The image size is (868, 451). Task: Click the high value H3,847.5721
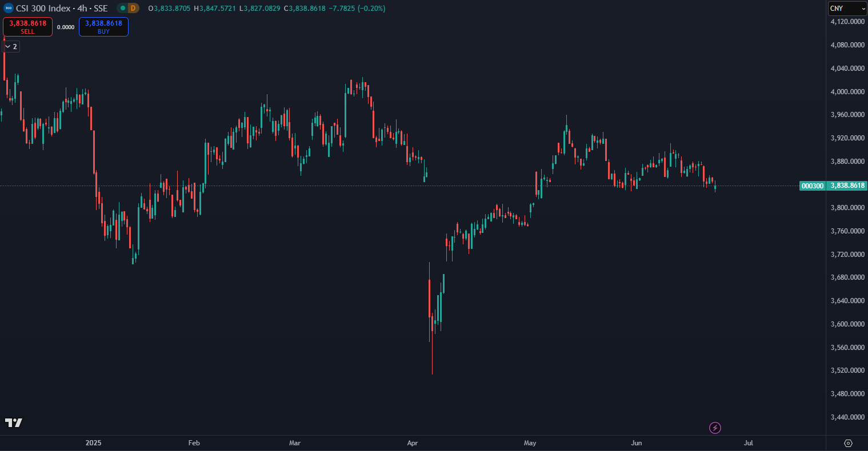click(x=215, y=9)
